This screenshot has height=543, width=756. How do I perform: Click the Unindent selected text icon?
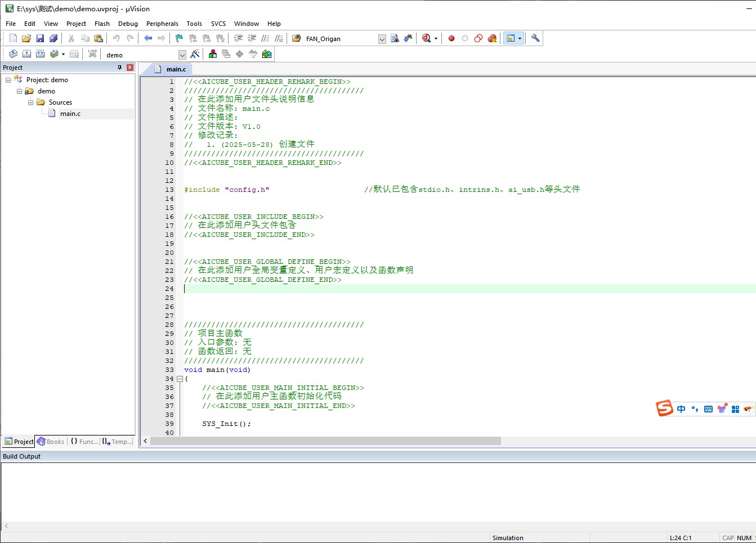tap(252, 38)
